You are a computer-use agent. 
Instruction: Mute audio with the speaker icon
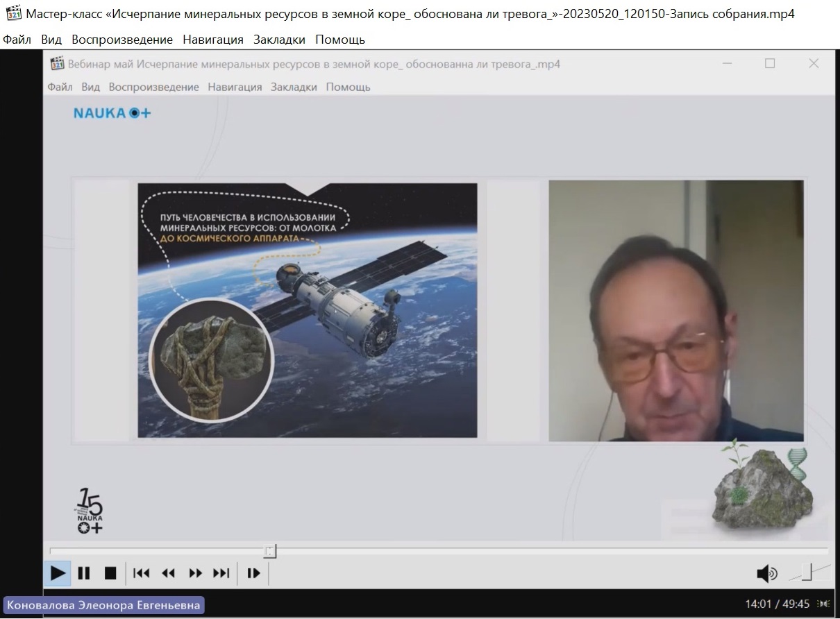point(766,574)
